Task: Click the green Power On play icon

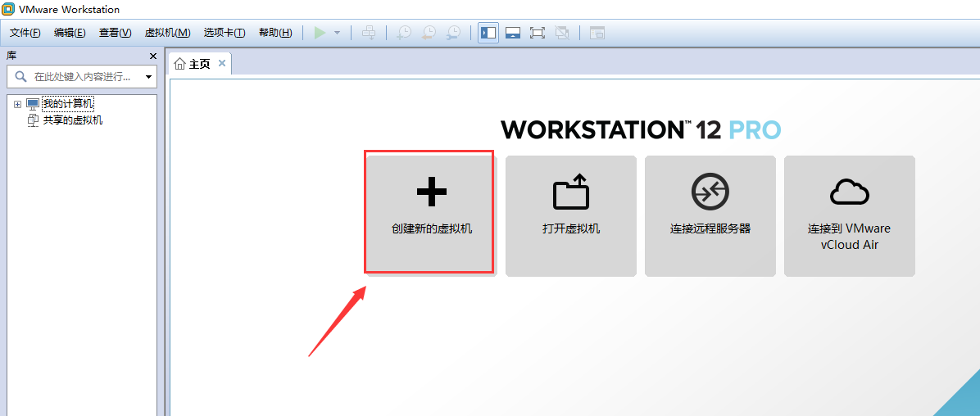Action: 320,33
